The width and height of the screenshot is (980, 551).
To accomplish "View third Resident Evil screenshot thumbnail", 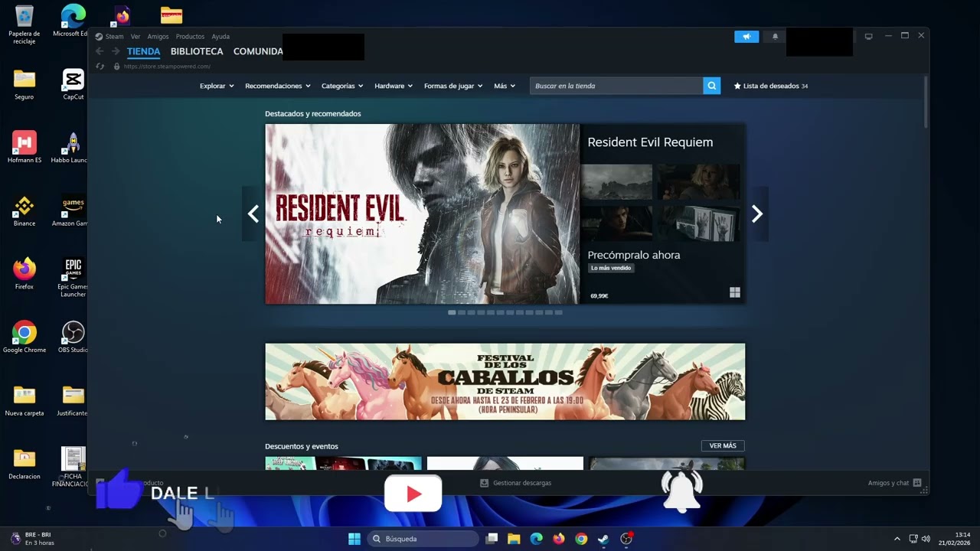I will (x=616, y=223).
